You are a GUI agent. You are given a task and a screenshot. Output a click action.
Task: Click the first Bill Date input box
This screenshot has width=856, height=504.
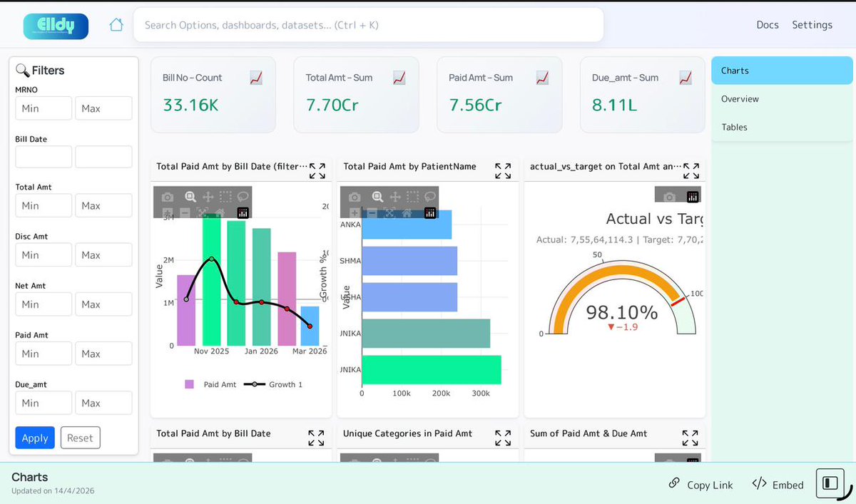(44, 157)
